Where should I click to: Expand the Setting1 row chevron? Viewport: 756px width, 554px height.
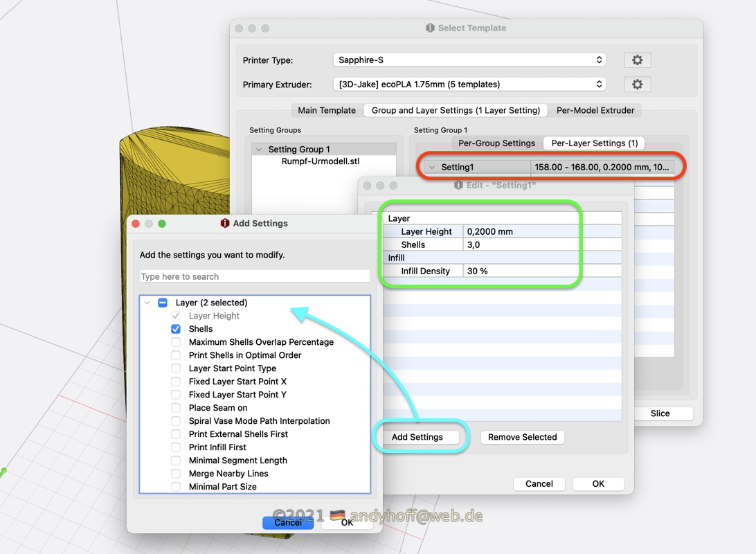pyautogui.click(x=432, y=167)
